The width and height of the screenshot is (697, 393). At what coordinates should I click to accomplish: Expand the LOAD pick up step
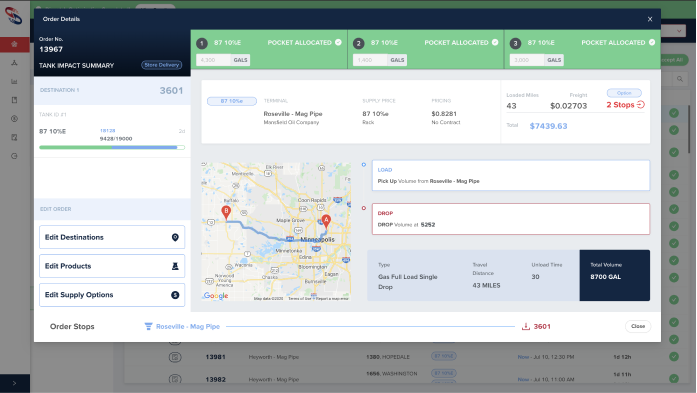(x=511, y=176)
